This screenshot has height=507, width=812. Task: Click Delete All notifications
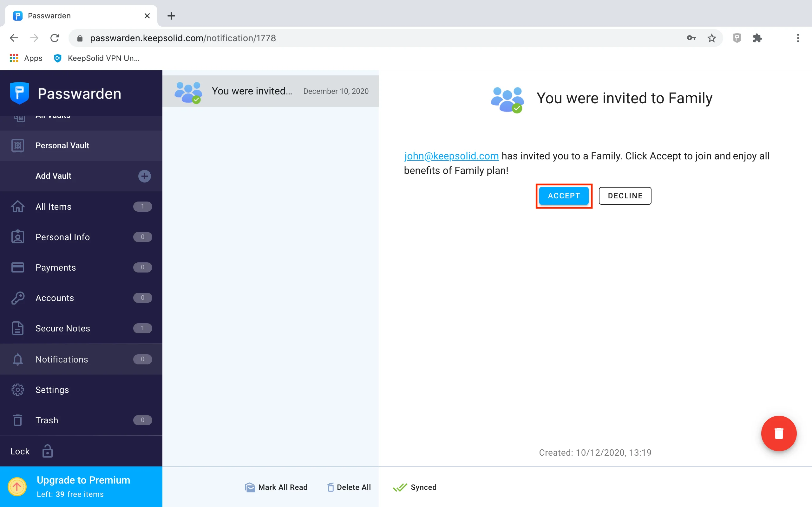pyautogui.click(x=349, y=487)
